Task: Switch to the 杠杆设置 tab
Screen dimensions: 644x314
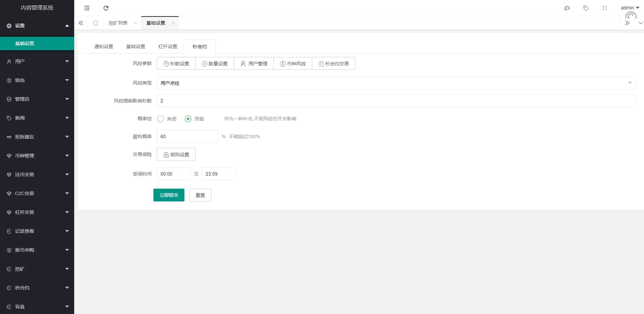Action: coord(168,46)
